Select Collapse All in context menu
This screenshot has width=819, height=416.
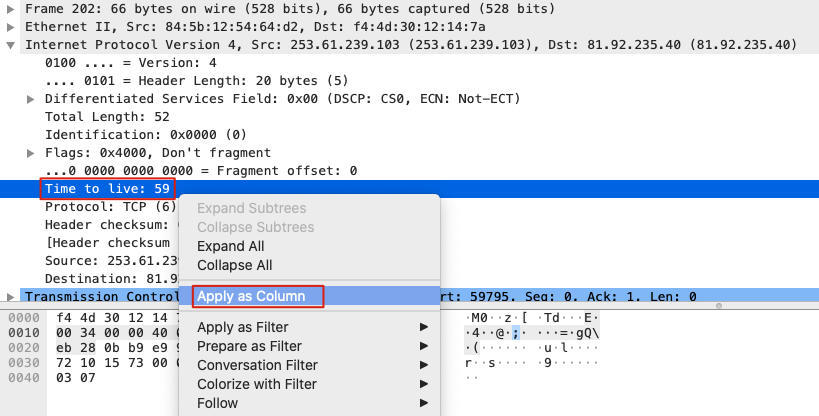point(234,265)
